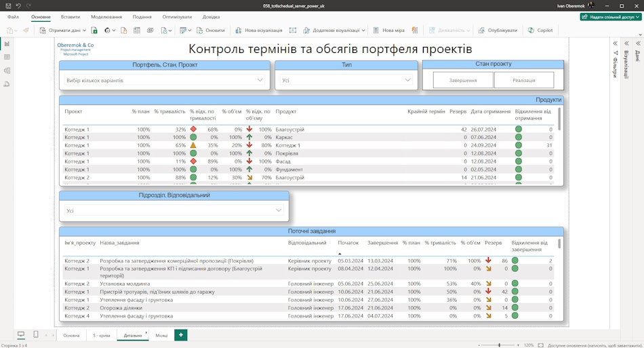644x348 pixels.
Task: Close the Детально page tab with its x
Action: (x=146, y=333)
